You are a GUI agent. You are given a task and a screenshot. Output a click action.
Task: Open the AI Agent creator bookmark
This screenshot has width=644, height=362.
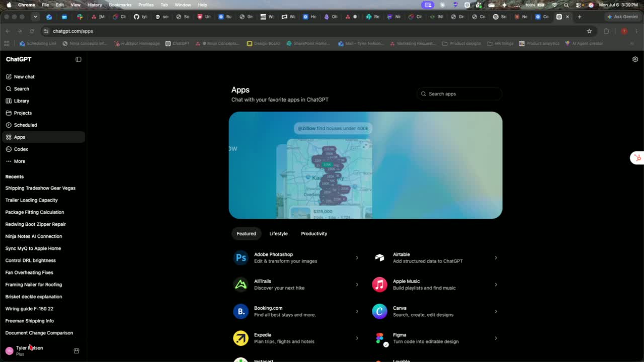584,44
